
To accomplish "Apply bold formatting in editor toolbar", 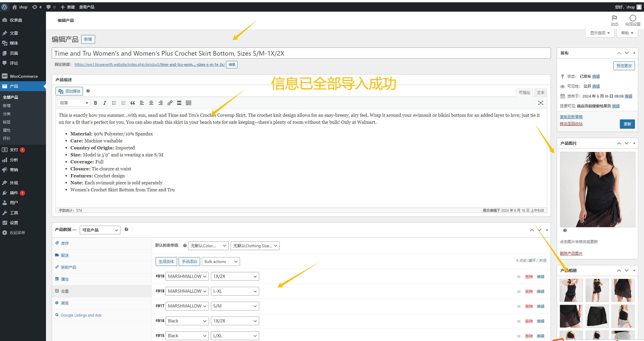I will (95, 103).
